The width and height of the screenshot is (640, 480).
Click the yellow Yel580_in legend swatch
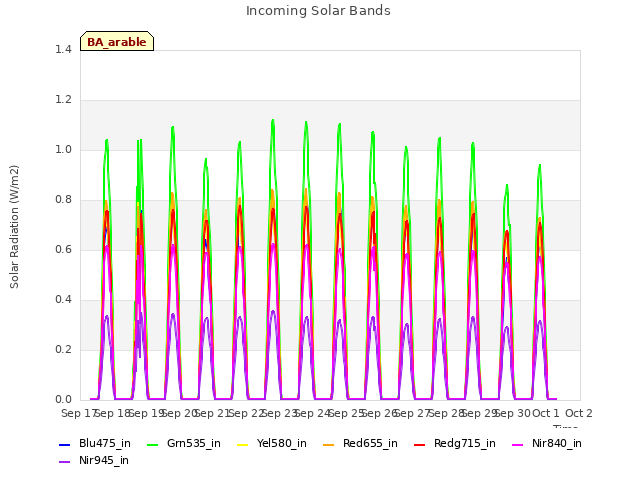coord(242,444)
